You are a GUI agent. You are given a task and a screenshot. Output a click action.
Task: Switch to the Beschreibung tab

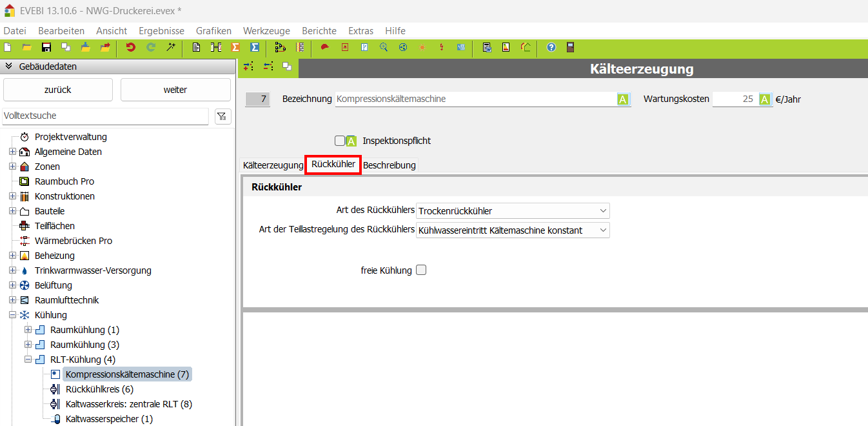pos(390,165)
